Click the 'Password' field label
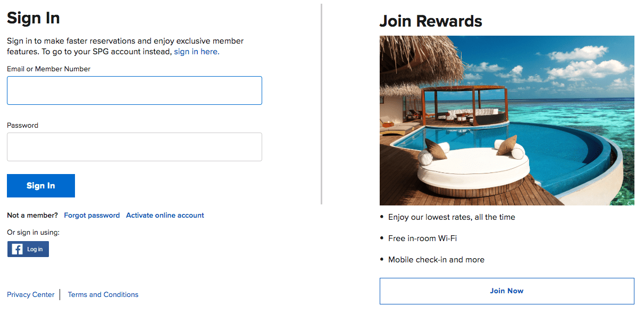Screen dimensions: 644x322 [23, 126]
